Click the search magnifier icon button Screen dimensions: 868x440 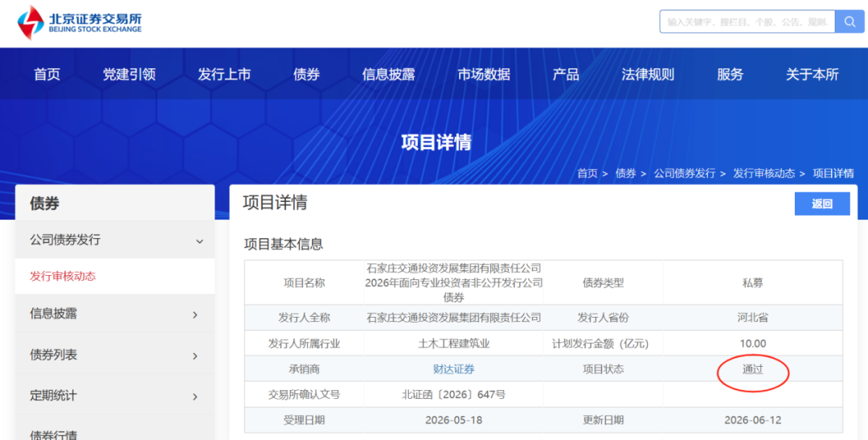point(850,22)
